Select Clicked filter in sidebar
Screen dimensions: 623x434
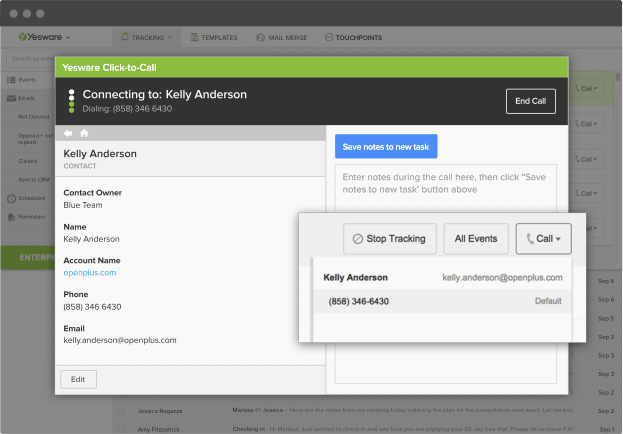(27, 161)
